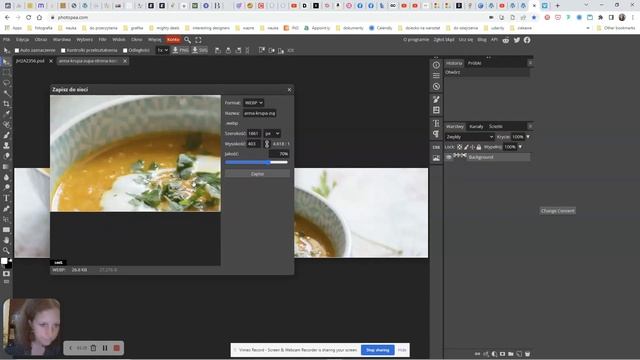
Task: Toggle Quick Mask mode icon
Action: point(6,273)
